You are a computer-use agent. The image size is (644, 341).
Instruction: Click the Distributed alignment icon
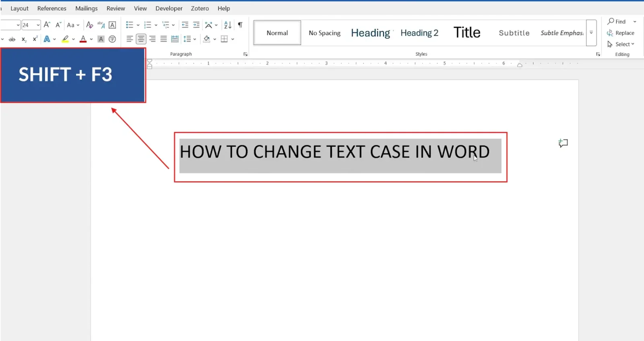(x=175, y=39)
